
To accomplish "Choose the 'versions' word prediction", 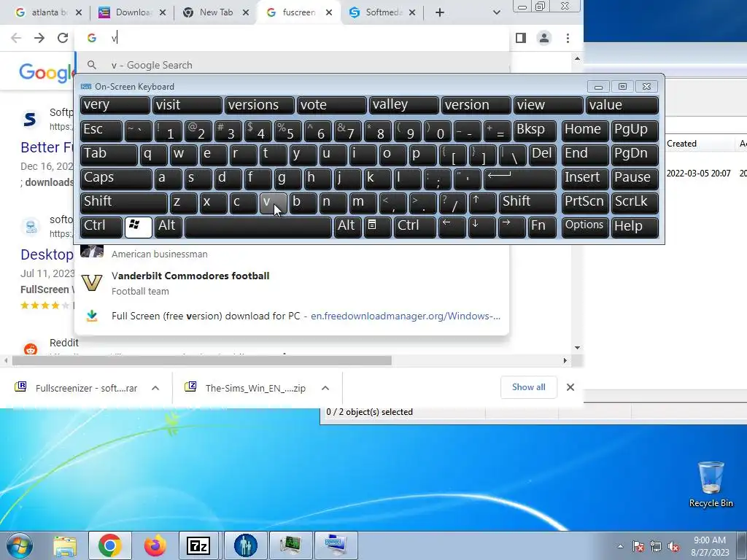I will pyautogui.click(x=260, y=105).
